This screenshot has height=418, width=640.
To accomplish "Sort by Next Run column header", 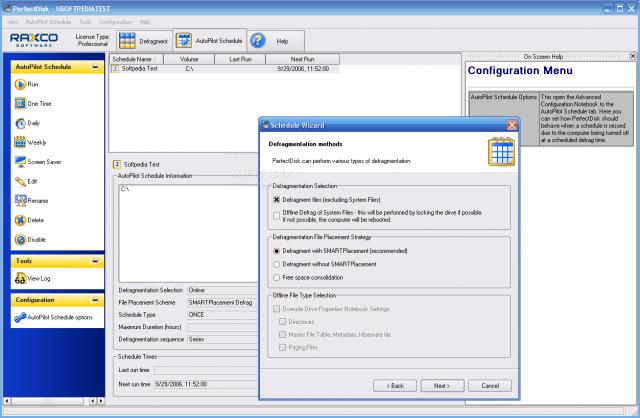I will point(302,59).
